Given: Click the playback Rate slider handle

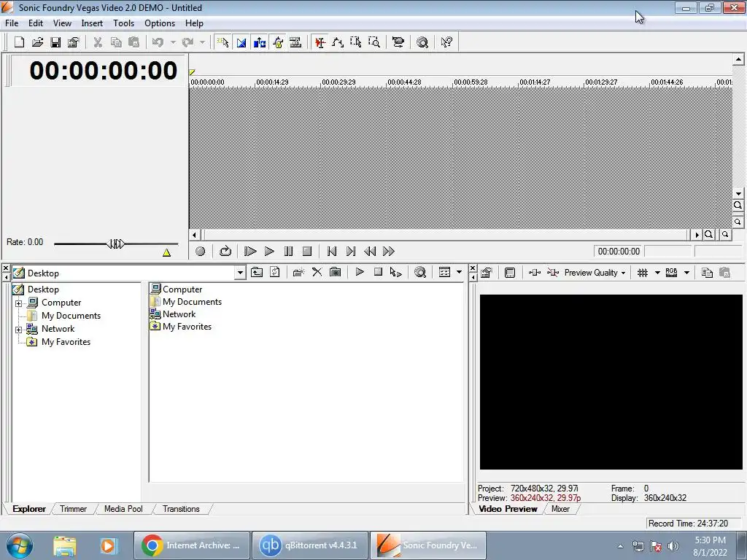Looking at the screenshot, I should coord(116,244).
